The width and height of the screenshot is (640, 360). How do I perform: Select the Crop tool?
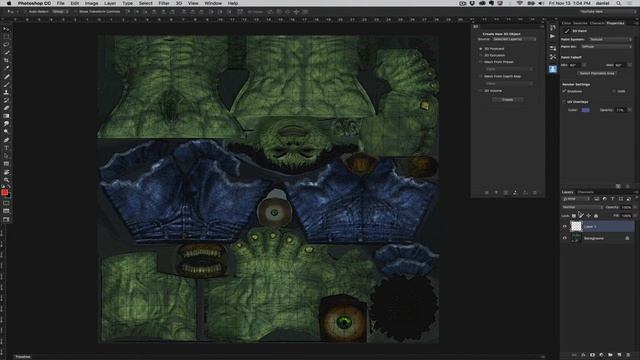click(x=6, y=60)
